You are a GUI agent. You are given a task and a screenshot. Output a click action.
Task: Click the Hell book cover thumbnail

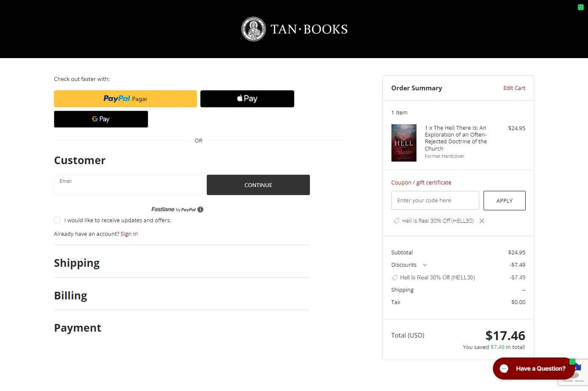404,143
